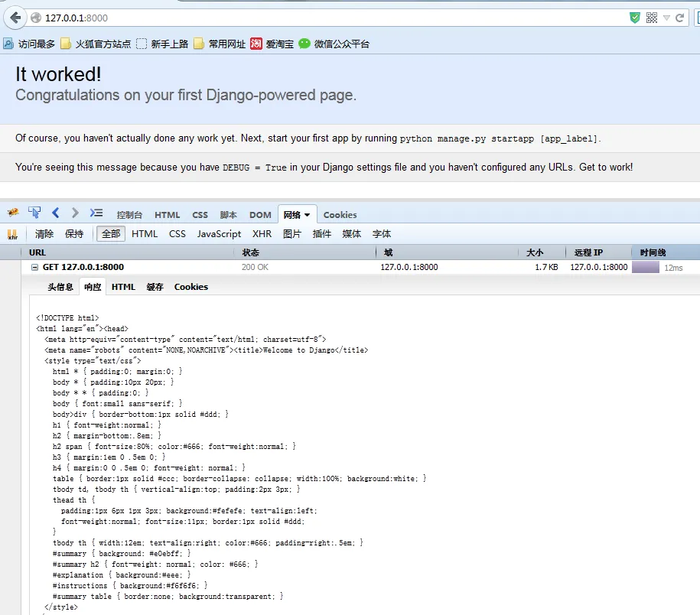Go forward in Firebug panel history
Viewport: 700px width, 615px height.
pos(75,213)
